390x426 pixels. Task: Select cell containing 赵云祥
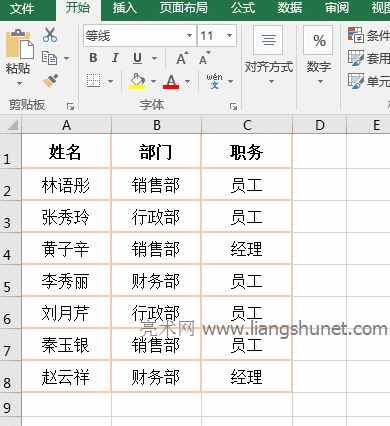66,377
